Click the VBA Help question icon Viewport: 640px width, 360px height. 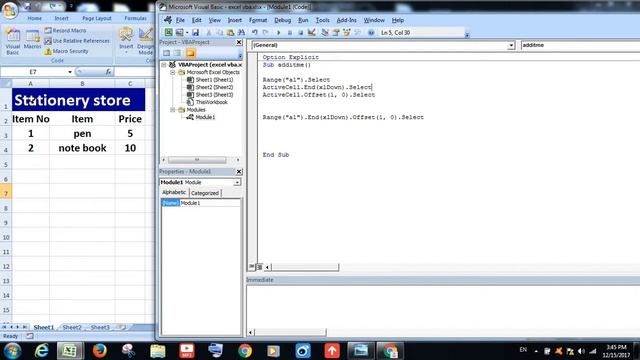[371, 32]
